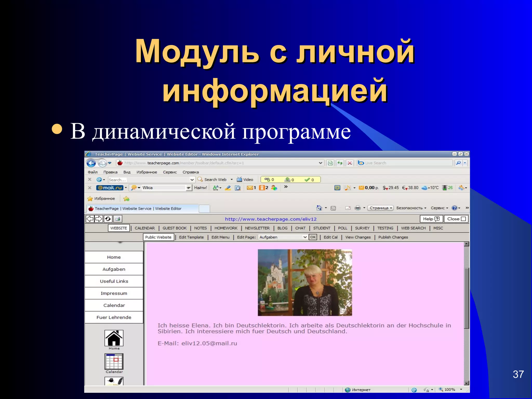Click the Useful Links sidebar item
Viewport: 532px width, 399px height.
(x=114, y=281)
